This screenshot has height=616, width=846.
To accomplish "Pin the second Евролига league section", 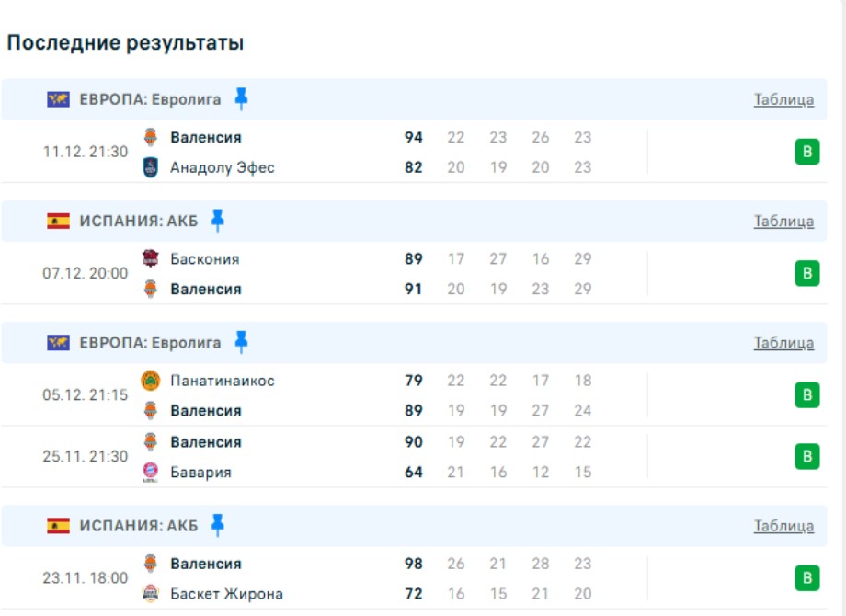I will (241, 343).
